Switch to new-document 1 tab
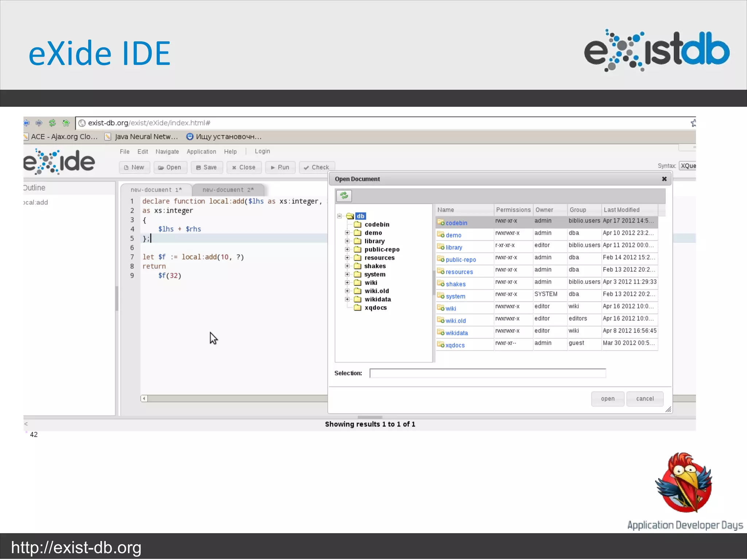 click(x=156, y=190)
